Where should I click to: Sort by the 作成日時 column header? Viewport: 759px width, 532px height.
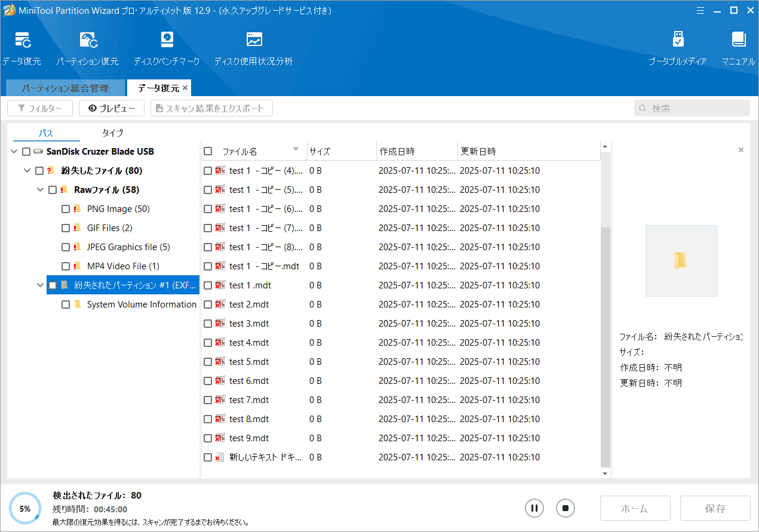coord(417,151)
